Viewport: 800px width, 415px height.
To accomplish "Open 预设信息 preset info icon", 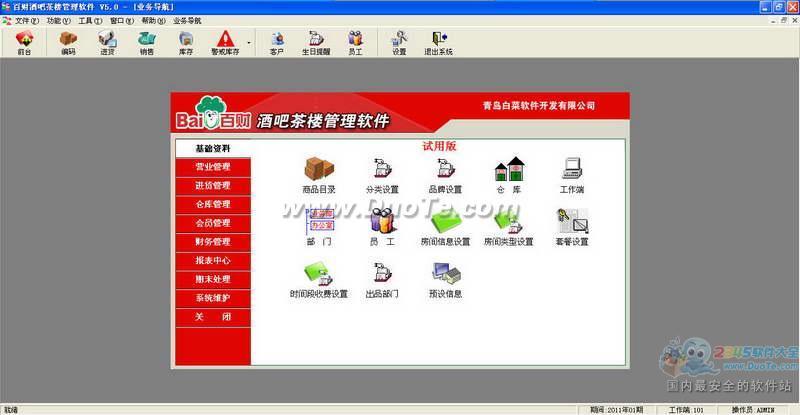I will click(x=445, y=280).
